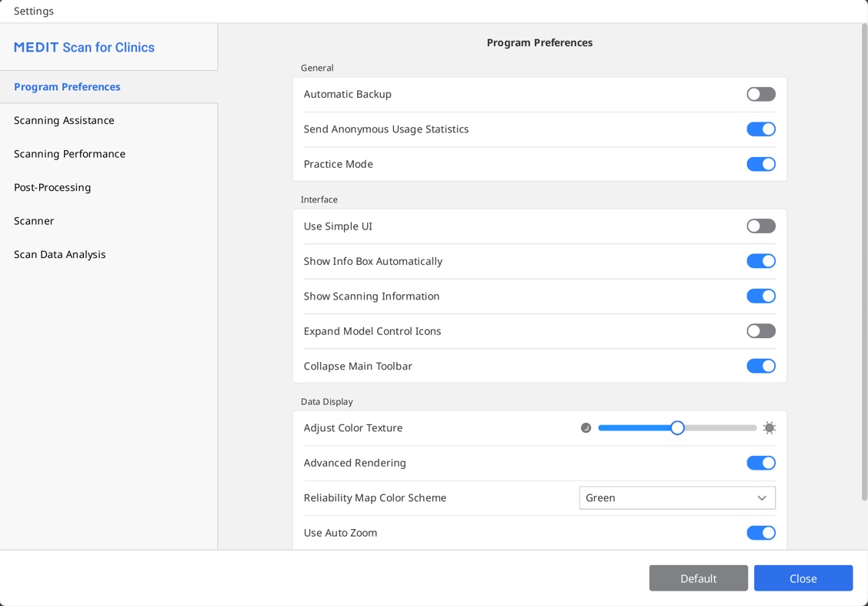Click the Reliability Map Color Scheme label
Screen dimensions: 868x606
pos(375,498)
